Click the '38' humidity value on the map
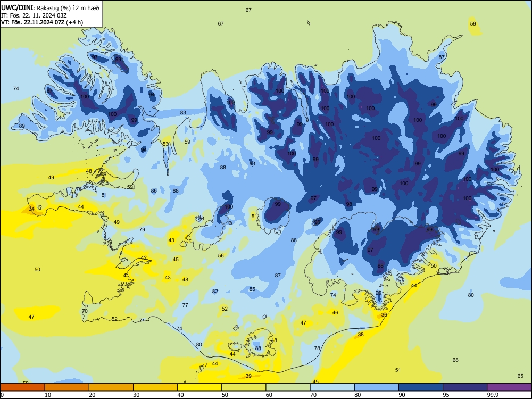 (361, 334)
